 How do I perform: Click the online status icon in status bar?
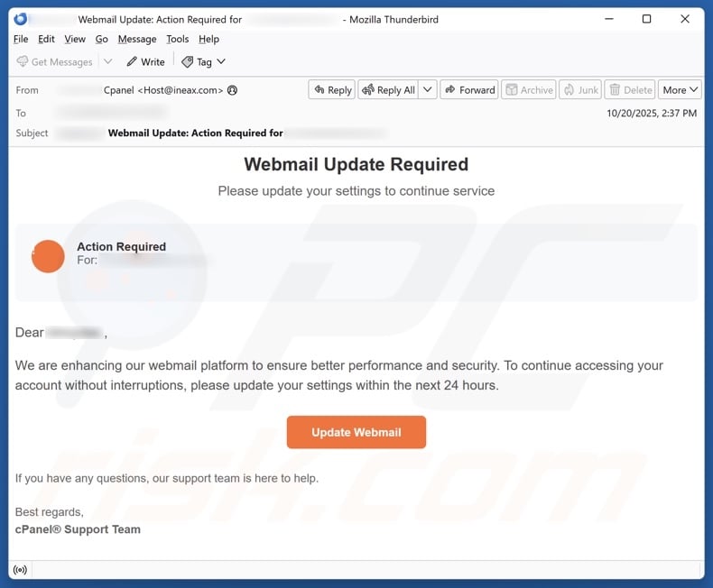tap(20, 570)
